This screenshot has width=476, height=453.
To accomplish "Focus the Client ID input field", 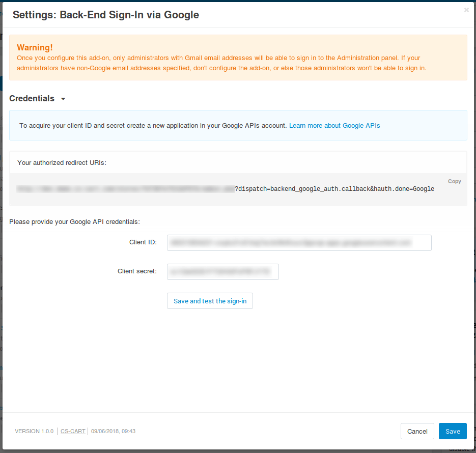I will point(299,243).
